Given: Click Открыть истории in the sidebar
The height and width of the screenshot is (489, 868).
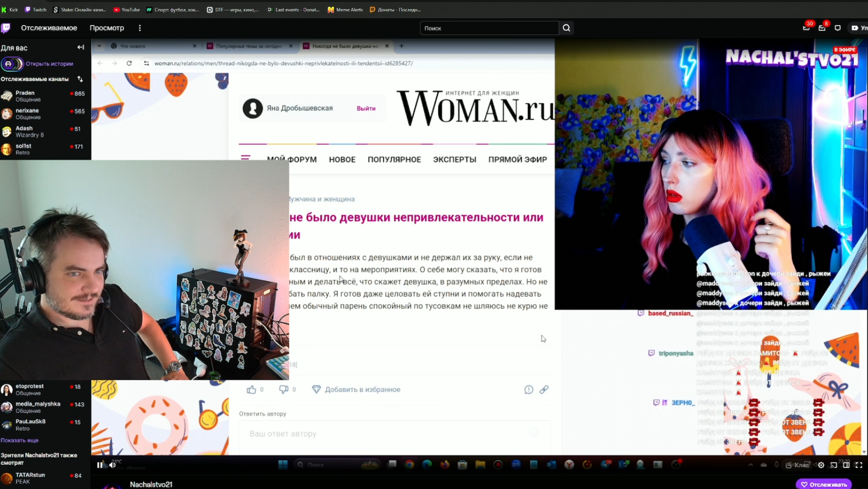Looking at the screenshot, I should coord(50,64).
